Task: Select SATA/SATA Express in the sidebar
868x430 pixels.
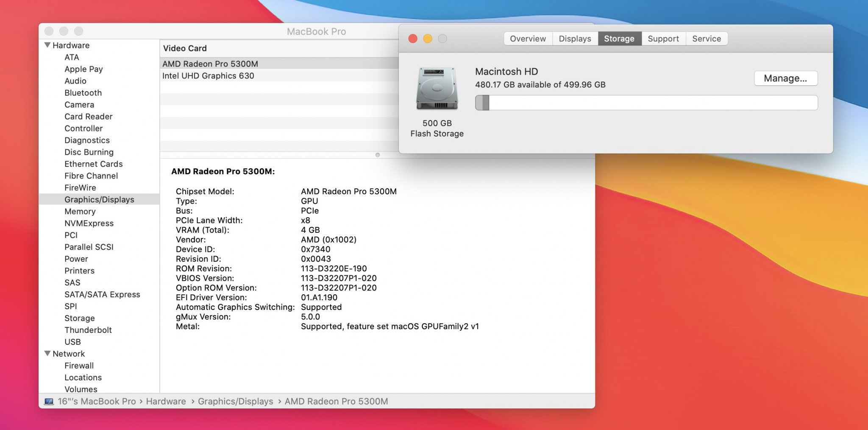Action: pos(102,295)
